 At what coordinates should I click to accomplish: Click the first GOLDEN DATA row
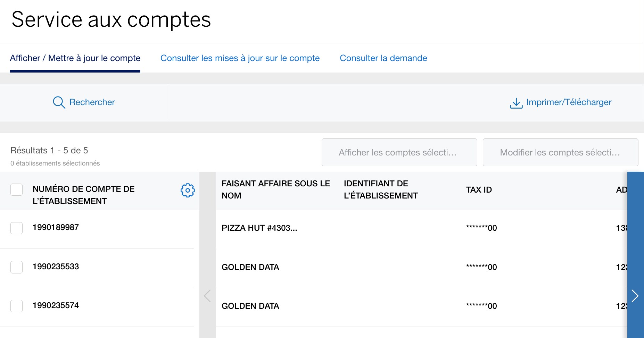(x=250, y=267)
